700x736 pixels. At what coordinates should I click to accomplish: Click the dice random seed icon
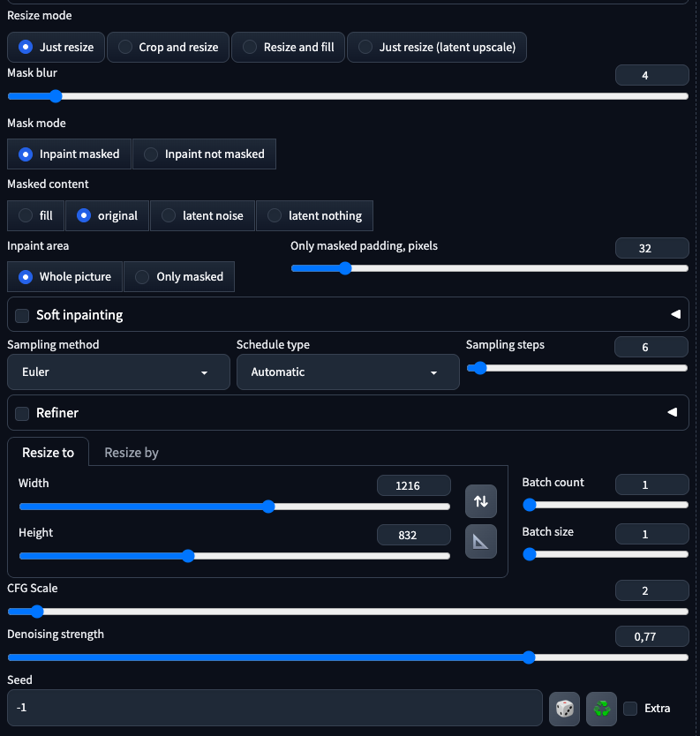pos(564,708)
